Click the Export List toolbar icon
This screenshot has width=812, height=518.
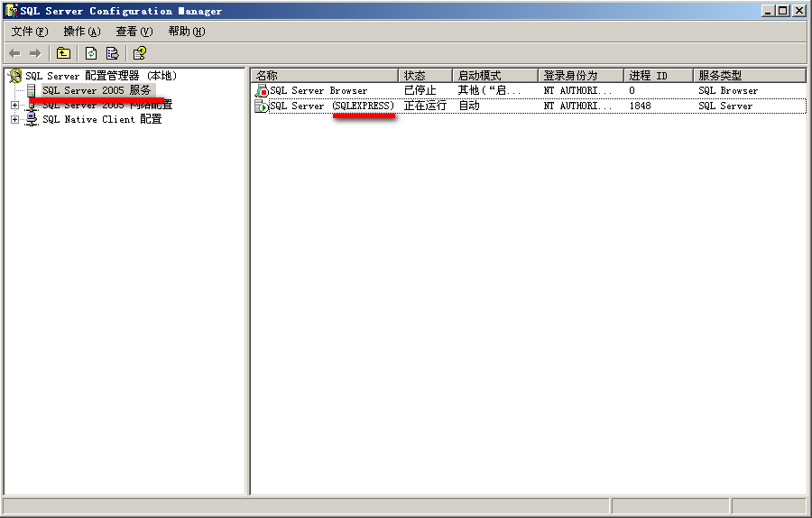click(113, 53)
